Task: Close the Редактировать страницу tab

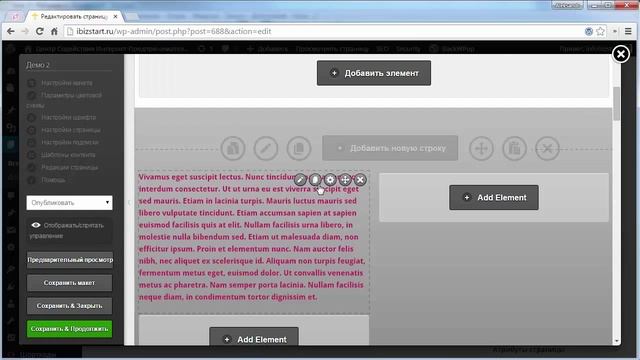Action: click(x=116, y=17)
